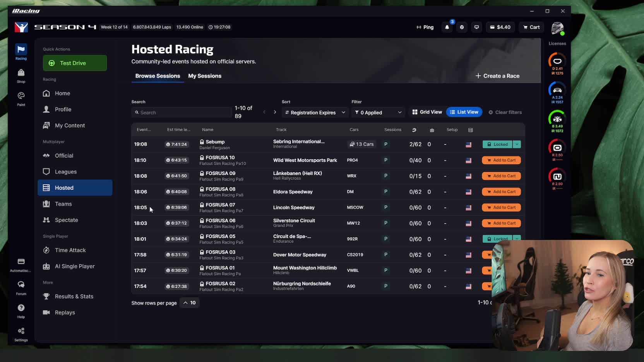Image resolution: width=644 pixels, height=362 pixels.
Task: Open My Content in the sidebar
Action: click(75, 125)
